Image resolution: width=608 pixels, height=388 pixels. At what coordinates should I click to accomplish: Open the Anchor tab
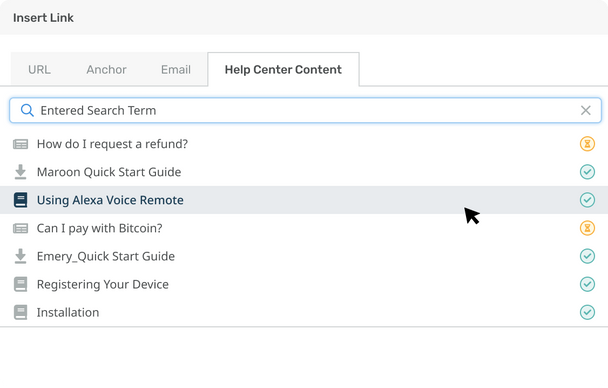(x=106, y=69)
